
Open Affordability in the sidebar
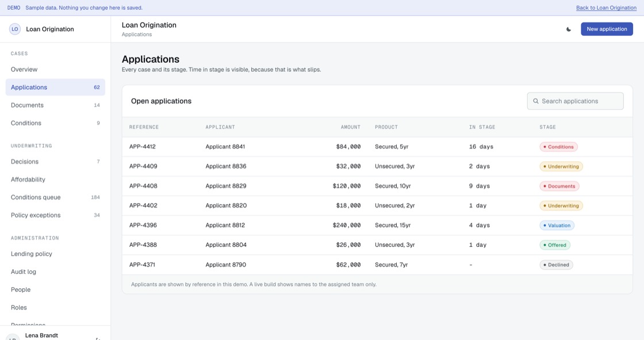click(55, 179)
